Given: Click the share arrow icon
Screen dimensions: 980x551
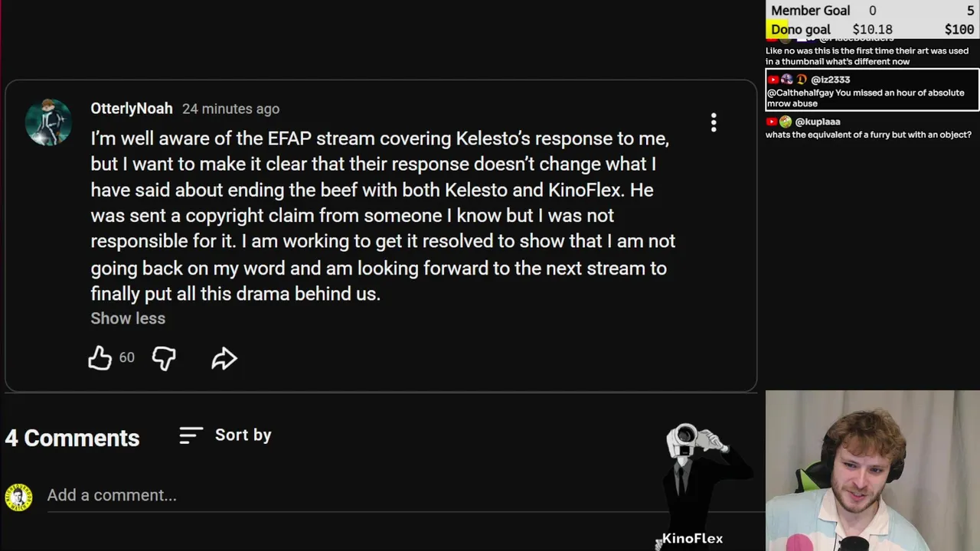Looking at the screenshot, I should pyautogui.click(x=224, y=358).
